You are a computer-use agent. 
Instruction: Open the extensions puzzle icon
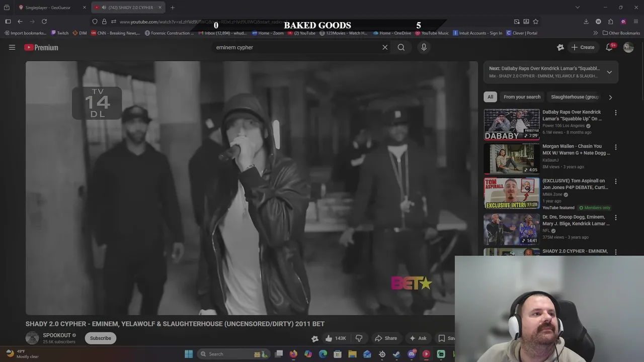pos(611,22)
